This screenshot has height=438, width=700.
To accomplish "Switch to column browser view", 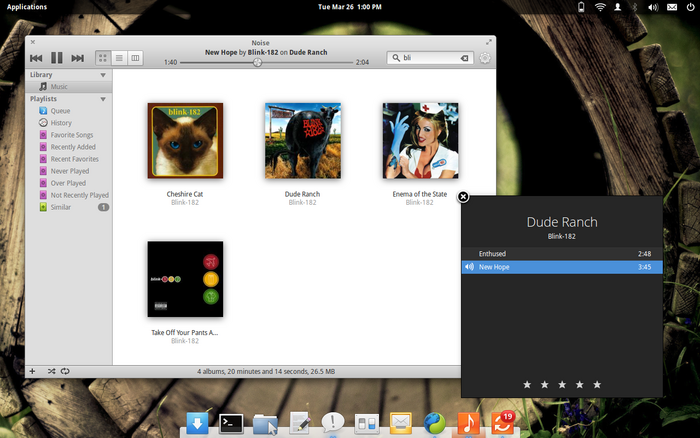I will click(x=136, y=58).
